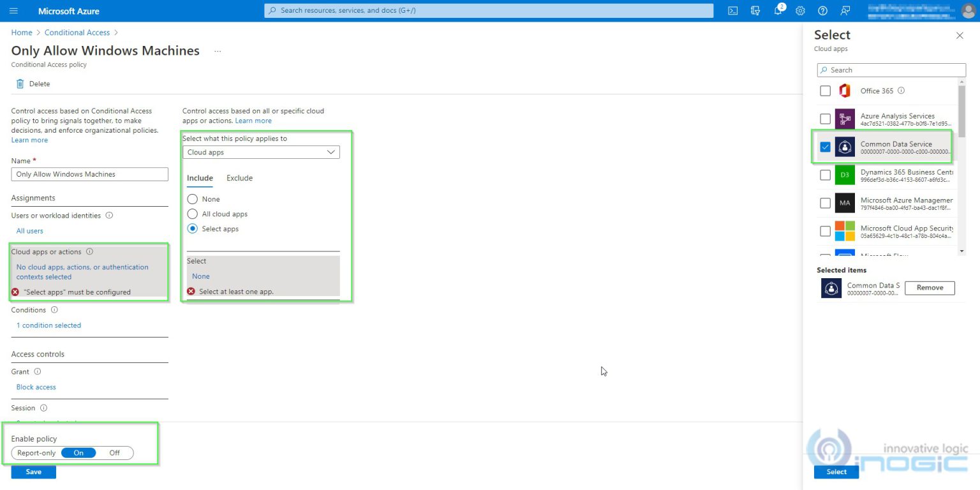Click the search box in the Select panel
This screenshot has width=980, height=490.
pyautogui.click(x=891, y=70)
